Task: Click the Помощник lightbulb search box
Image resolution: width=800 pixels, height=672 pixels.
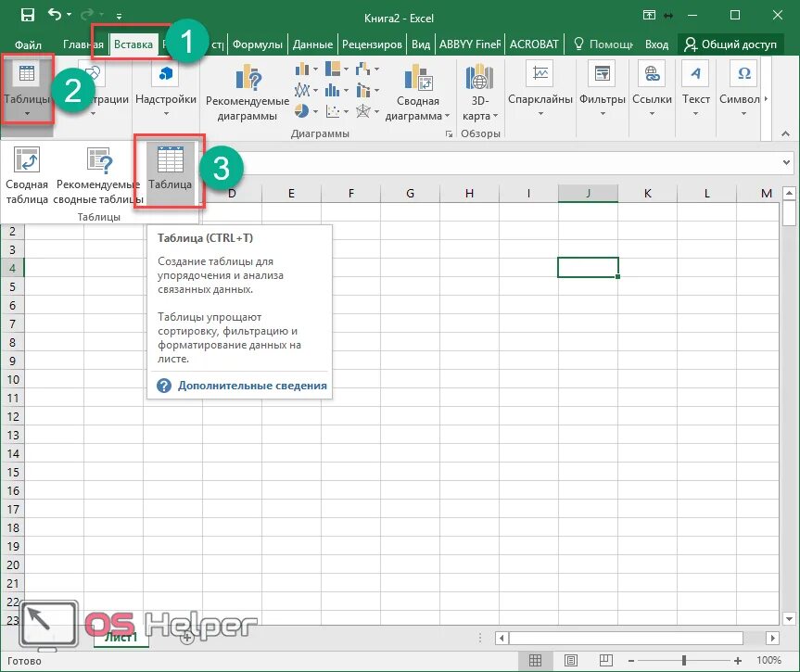Action: 603,44
